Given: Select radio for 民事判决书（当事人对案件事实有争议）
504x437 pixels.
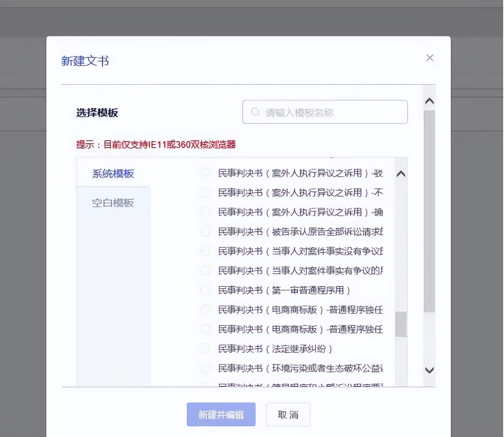Looking at the screenshot, I should coord(205,270).
